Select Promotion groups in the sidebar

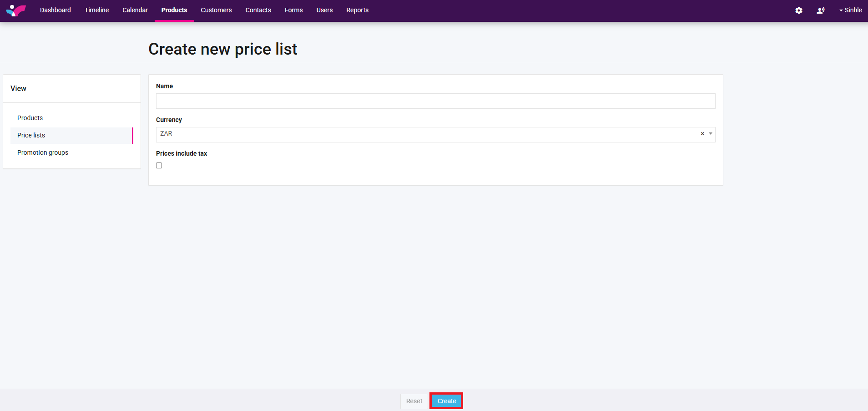[43, 152]
